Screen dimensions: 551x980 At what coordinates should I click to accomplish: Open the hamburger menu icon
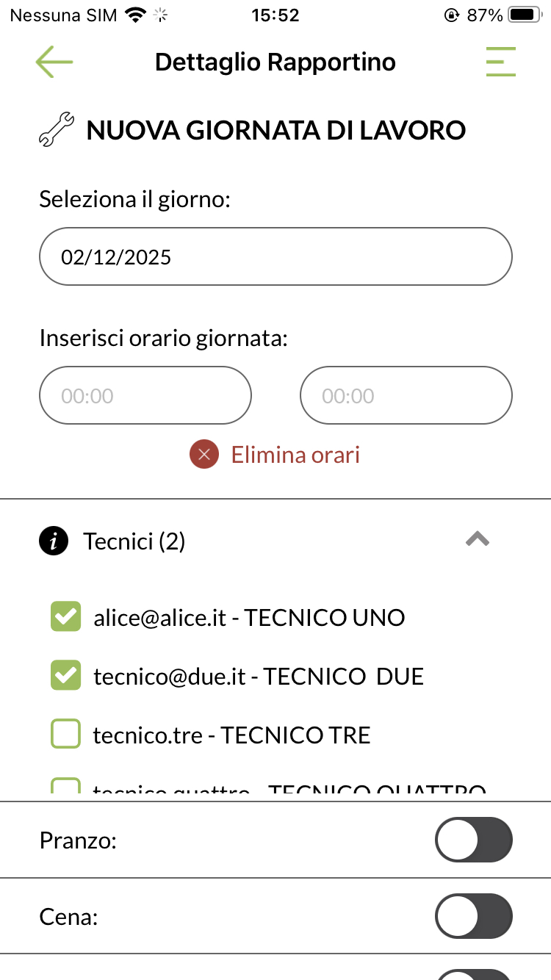[500, 62]
